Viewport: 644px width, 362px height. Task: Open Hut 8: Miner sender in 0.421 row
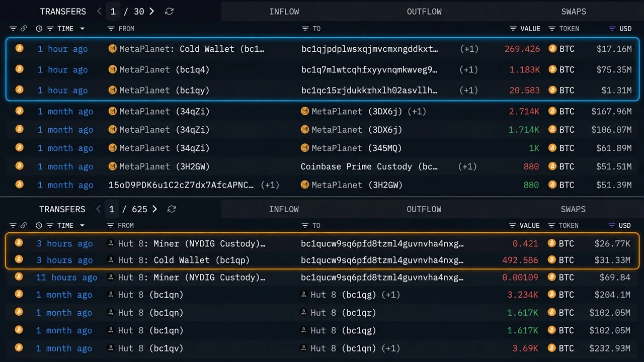coord(192,243)
